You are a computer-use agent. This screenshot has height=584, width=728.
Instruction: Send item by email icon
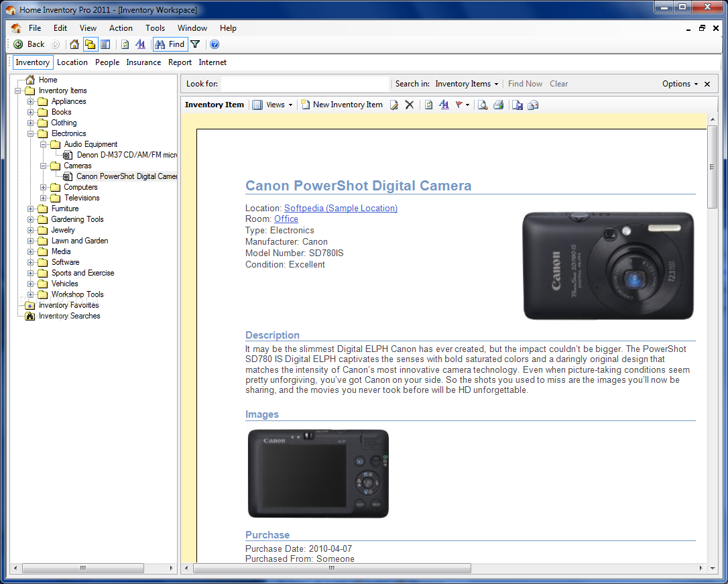(x=534, y=105)
